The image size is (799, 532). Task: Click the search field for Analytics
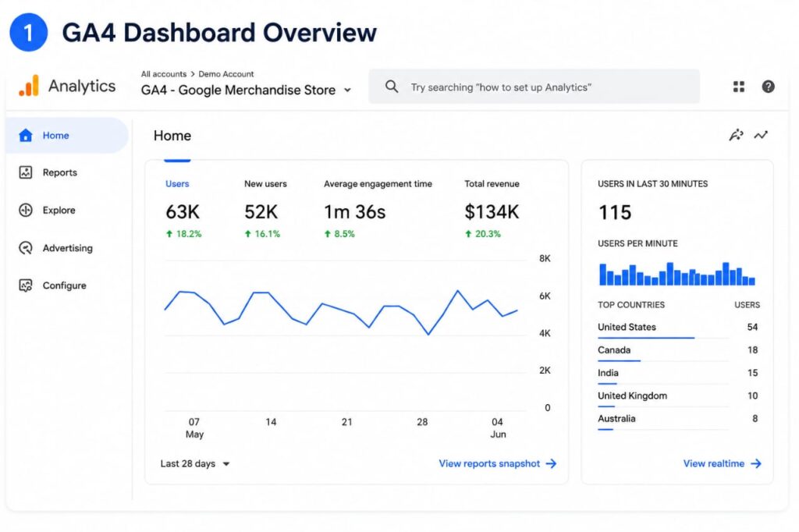tap(534, 87)
